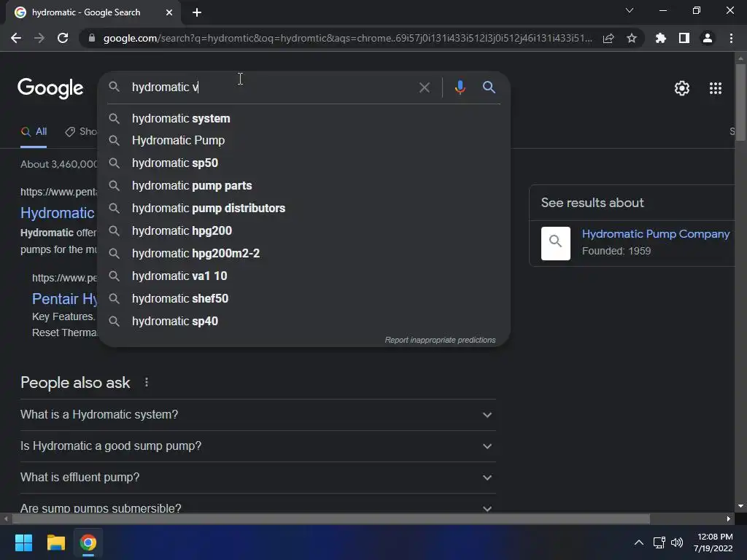Open a new tab with plus button
Image resolution: width=747 pixels, height=560 pixels.
[x=197, y=12]
